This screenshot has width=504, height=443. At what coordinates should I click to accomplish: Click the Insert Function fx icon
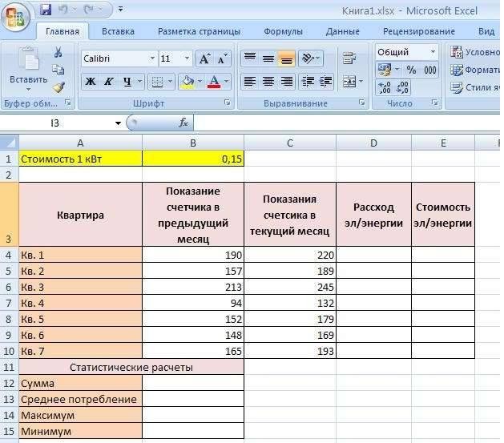(x=183, y=123)
